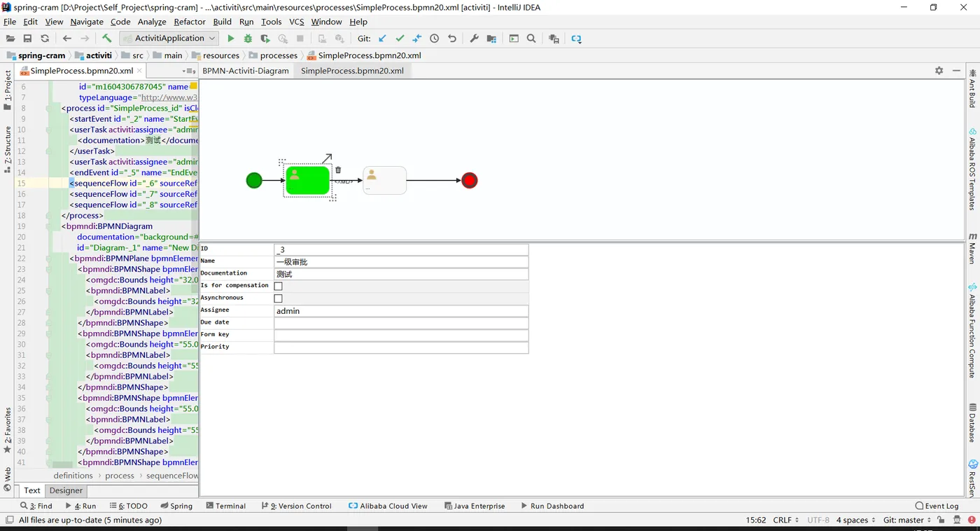
Task: Show Git history clock icon
Action: pyautogui.click(x=435, y=39)
